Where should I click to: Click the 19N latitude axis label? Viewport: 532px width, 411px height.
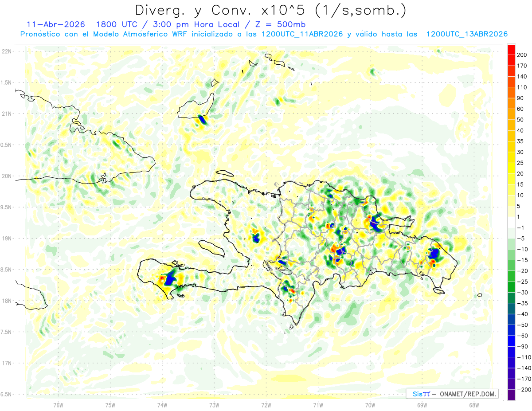7,239
